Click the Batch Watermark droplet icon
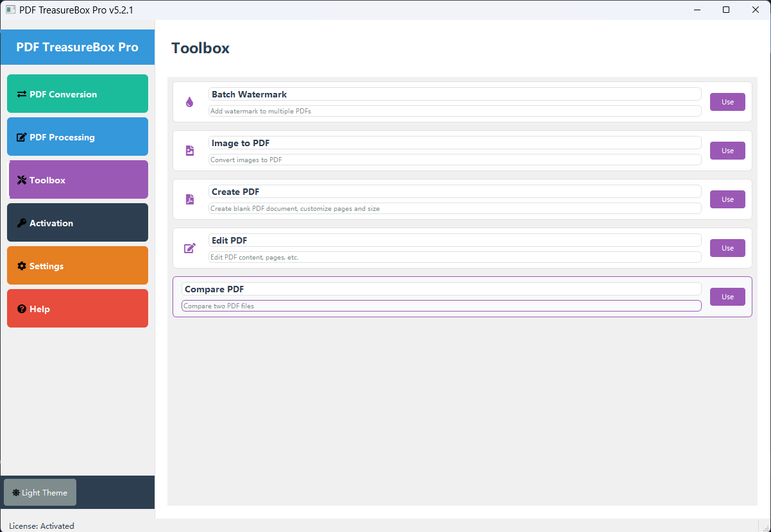This screenshot has height=532, width=771. (x=189, y=102)
